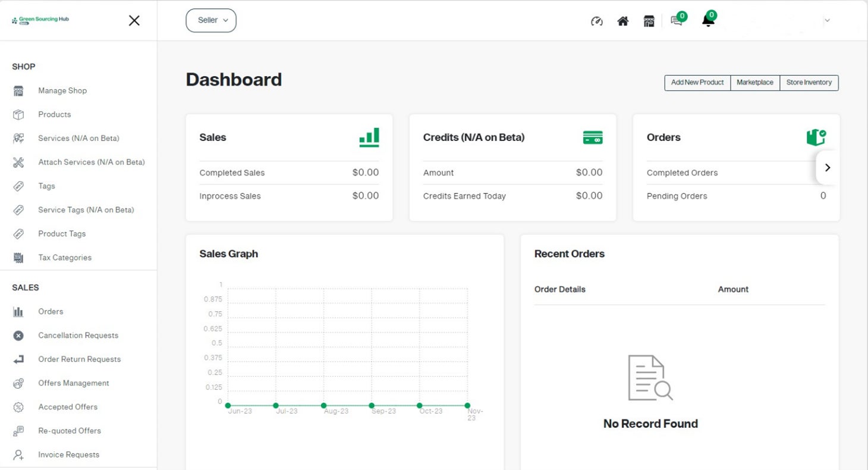Click the Marketplace button
Image resolution: width=868 pixels, height=470 pixels.
coord(755,83)
